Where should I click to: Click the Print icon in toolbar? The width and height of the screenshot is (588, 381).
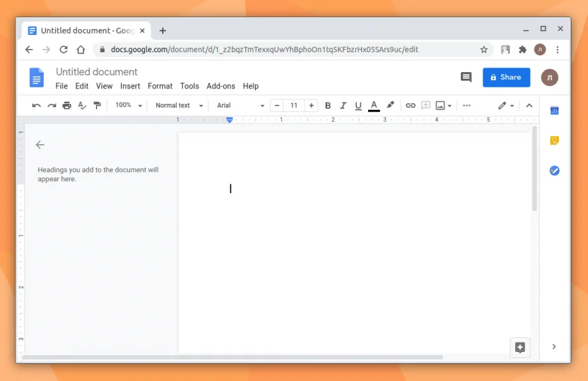67,106
